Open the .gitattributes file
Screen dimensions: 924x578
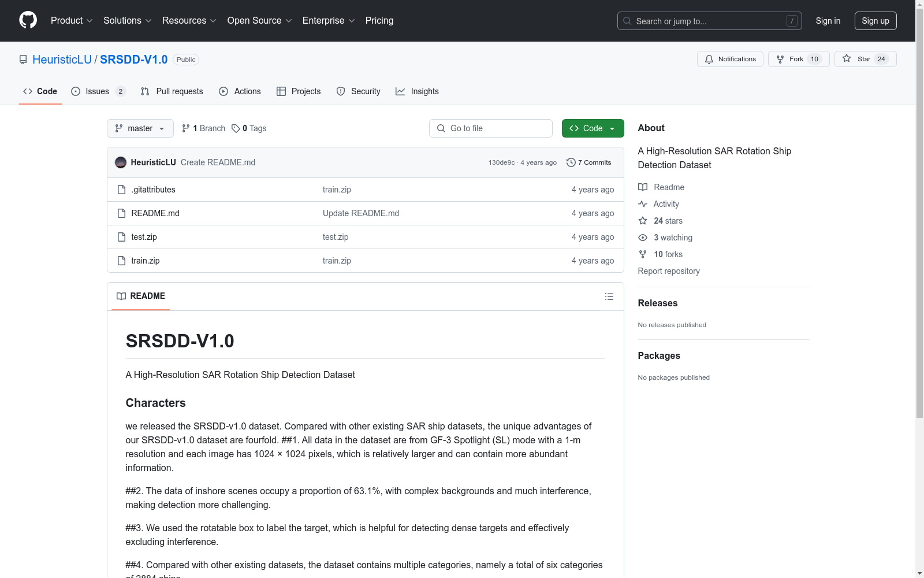(153, 190)
